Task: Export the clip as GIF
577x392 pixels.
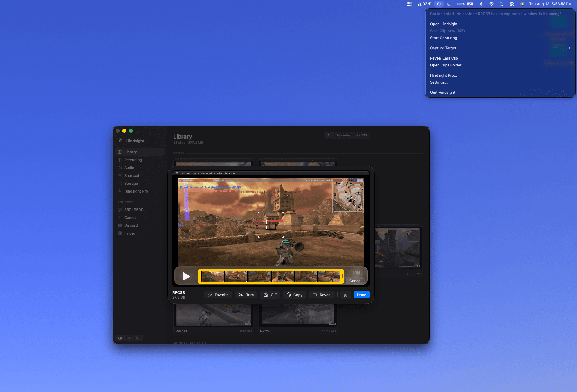Action: tap(270, 295)
